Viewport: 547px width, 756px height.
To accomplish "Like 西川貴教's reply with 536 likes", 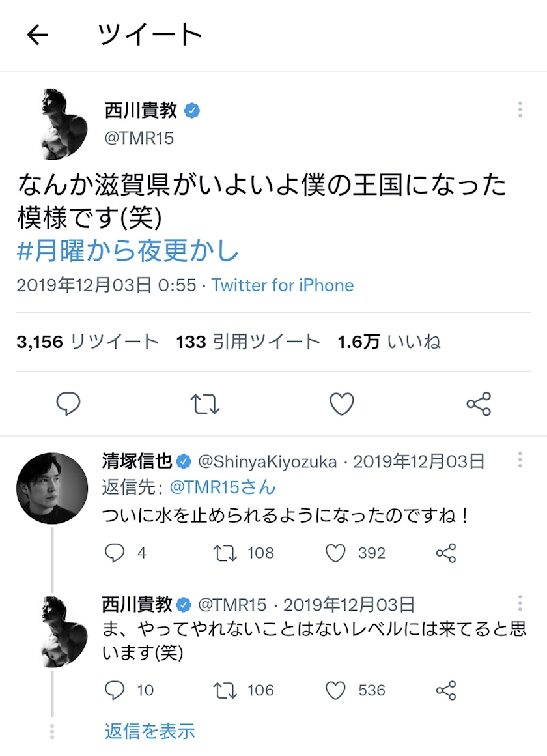I will 335,690.
